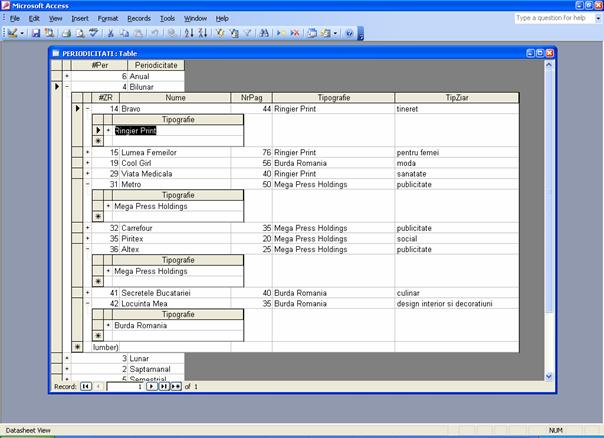The height and width of the screenshot is (438, 604).
Task: Click the Delete Record toolbar icon
Action: [x=295, y=33]
